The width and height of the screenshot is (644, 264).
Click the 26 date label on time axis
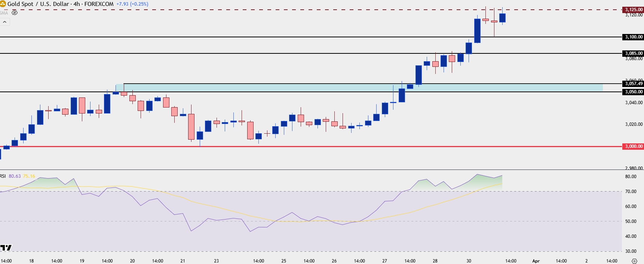click(334, 261)
